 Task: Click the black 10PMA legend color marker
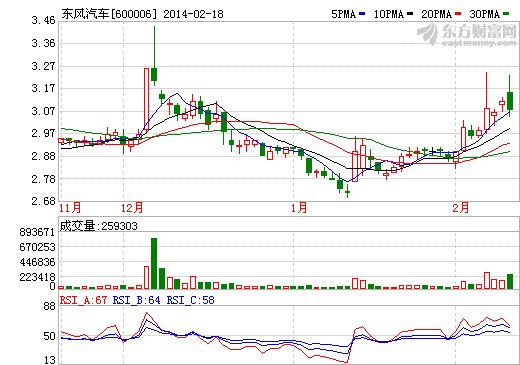[x=410, y=14]
